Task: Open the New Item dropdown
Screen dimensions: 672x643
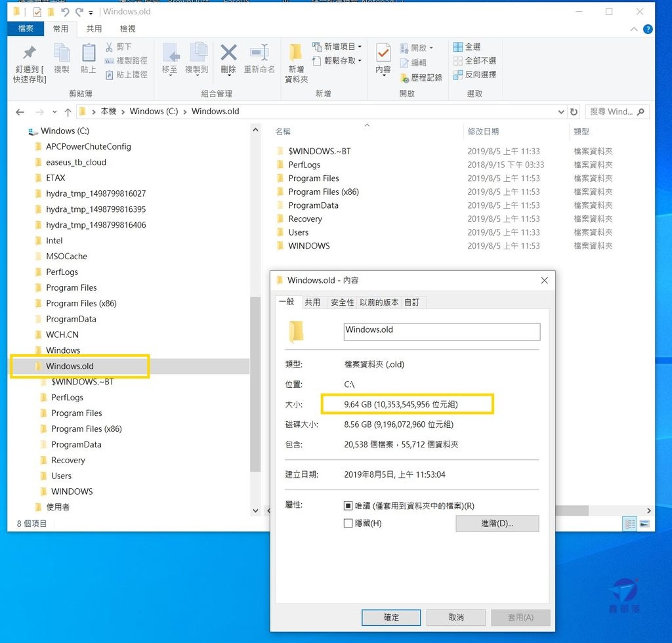Action: 337,47
